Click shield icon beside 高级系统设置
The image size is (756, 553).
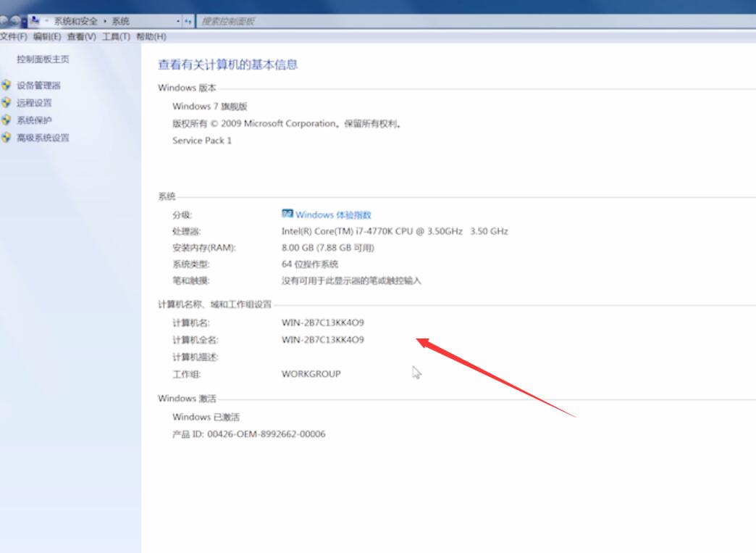(x=6, y=138)
